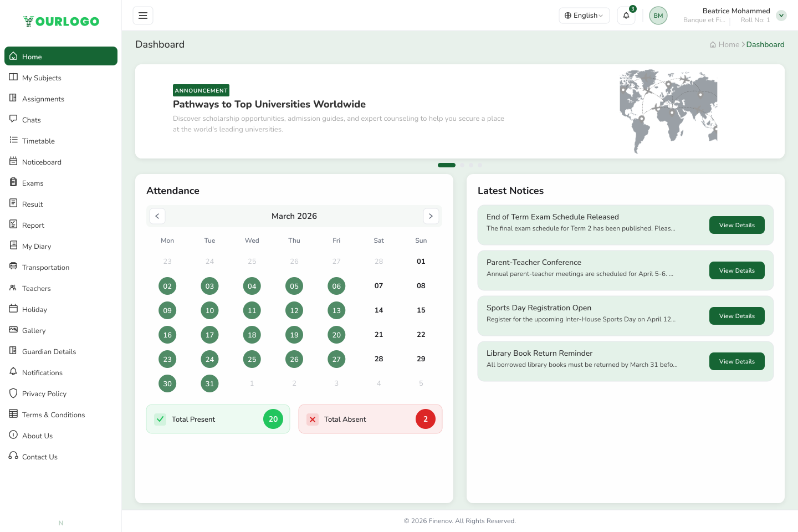Open the Transportation menu item
The width and height of the screenshot is (798, 532).
coord(61,267)
